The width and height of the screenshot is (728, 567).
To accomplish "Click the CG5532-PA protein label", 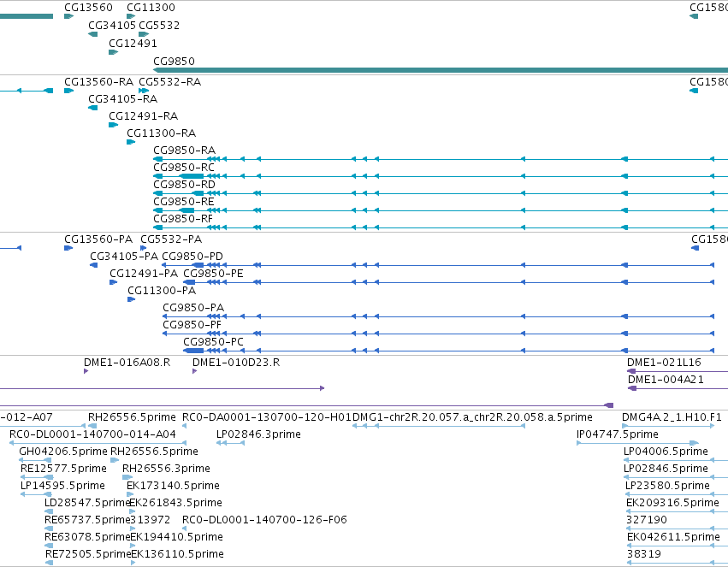I will (x=171, y=239).
